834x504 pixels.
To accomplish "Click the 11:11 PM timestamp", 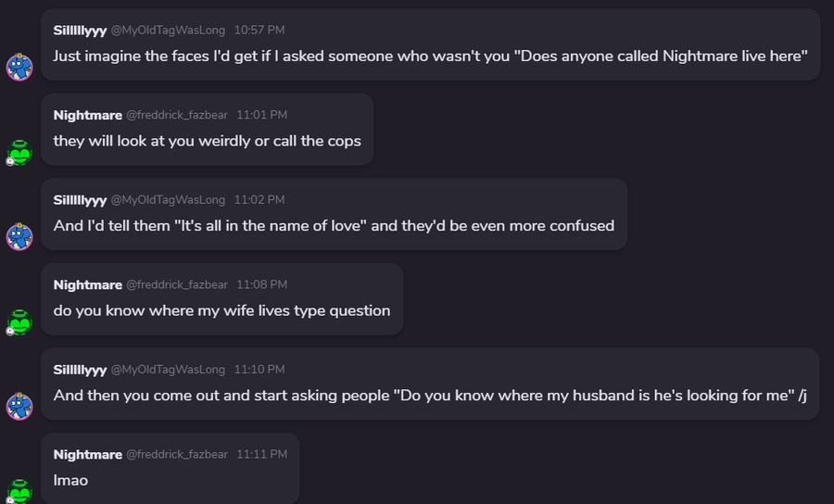I will 261,454.
